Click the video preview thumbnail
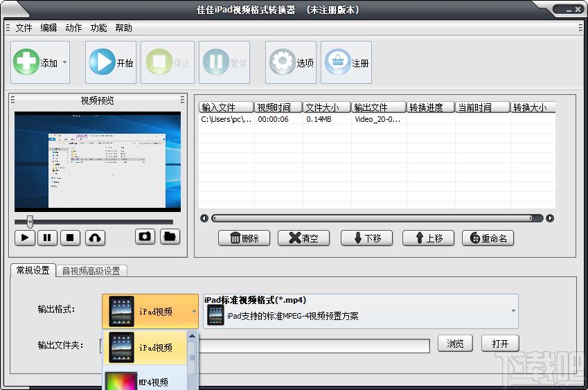The image size is (588, 390). coord(98,161)
